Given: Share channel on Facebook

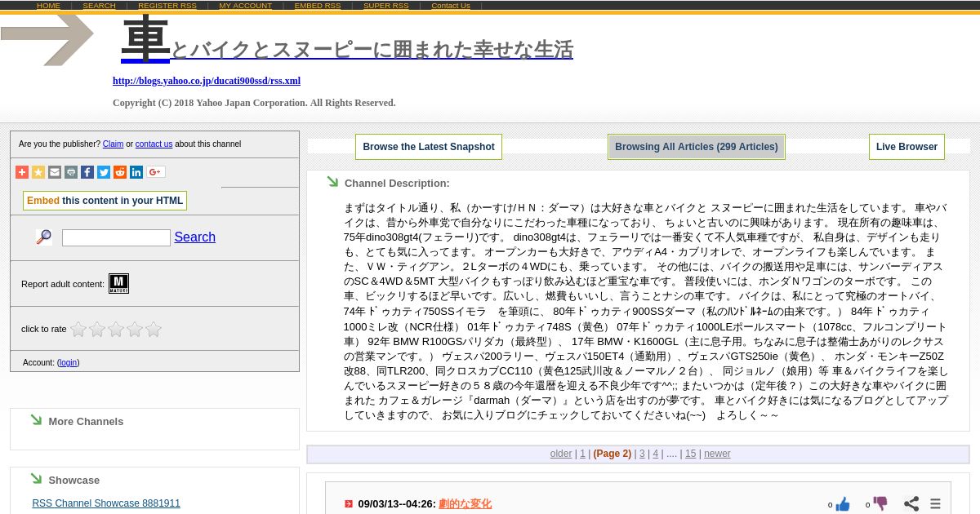Looking at the screenshot, I should click(87, 172).
